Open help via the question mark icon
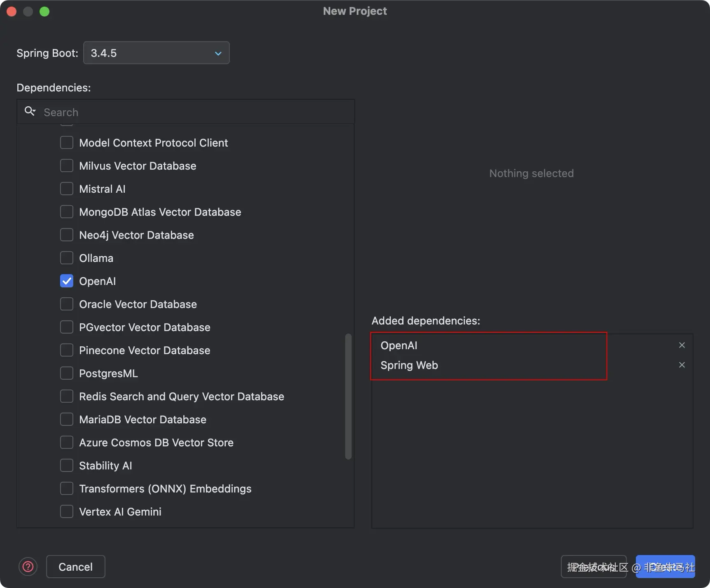710x588 pixels. tap(28, 567)
